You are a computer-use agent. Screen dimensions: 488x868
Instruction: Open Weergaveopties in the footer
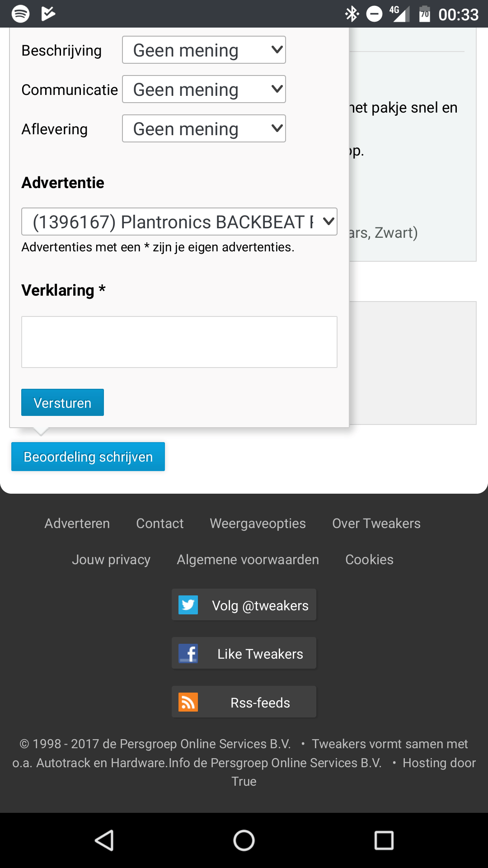tap(258, 524)
